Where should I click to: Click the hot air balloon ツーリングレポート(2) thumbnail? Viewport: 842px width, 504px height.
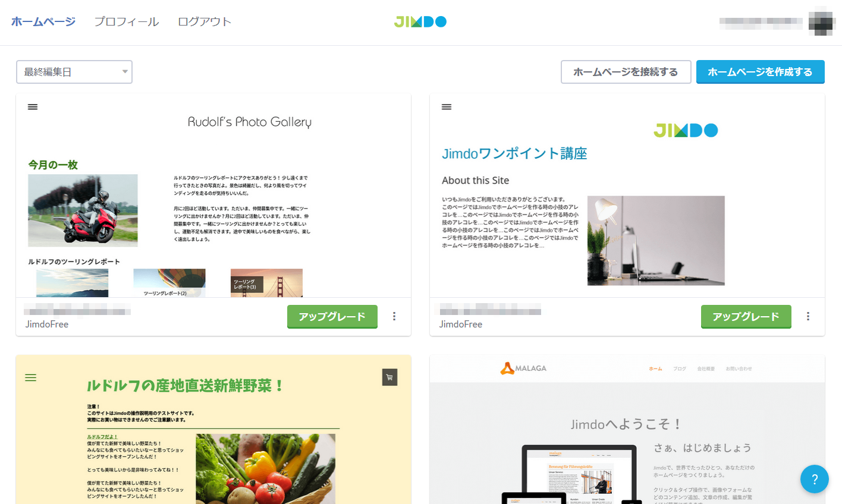point(169,283)
